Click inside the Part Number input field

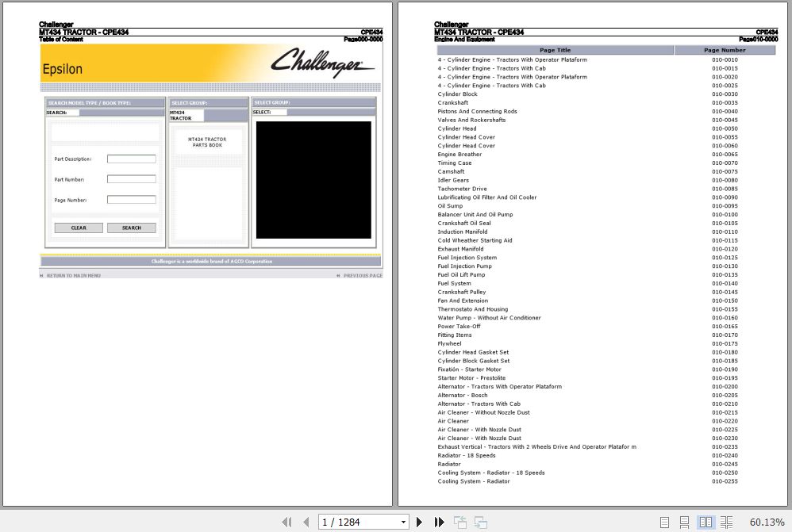pos(132,179)
